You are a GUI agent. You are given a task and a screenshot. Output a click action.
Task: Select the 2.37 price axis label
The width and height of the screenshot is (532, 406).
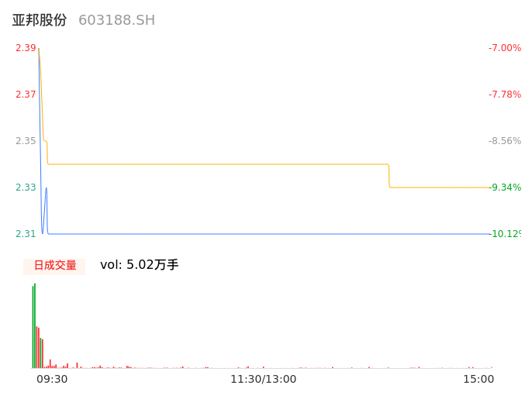pyautogui.click(x=26, y=95)
